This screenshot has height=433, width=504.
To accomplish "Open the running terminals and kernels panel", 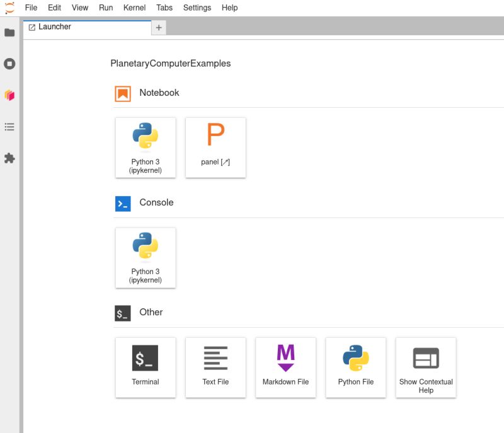I will (9, 64).
